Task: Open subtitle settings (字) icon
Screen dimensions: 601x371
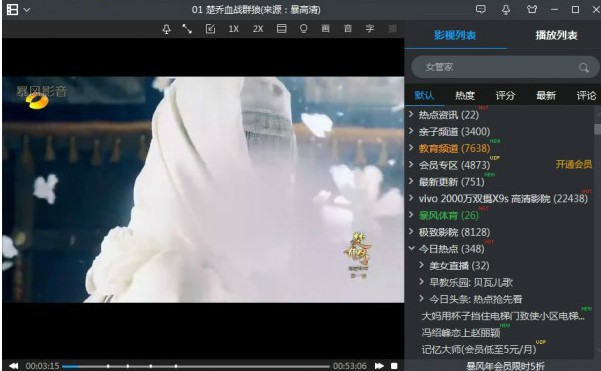Action: [x=370, y=28]
